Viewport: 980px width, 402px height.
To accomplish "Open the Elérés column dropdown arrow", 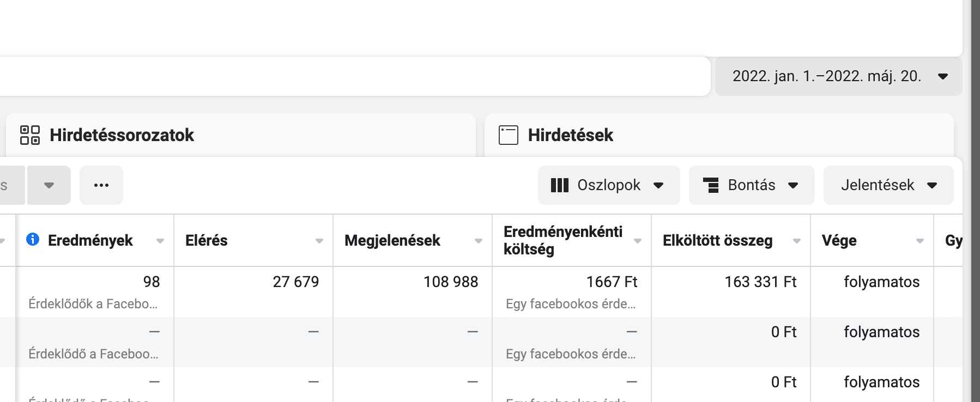I will point(319,241).
